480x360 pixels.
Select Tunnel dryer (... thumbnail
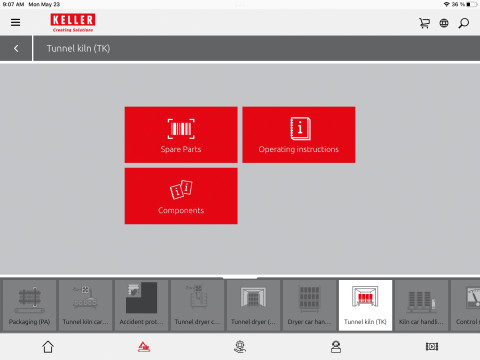tap(253, 305)
